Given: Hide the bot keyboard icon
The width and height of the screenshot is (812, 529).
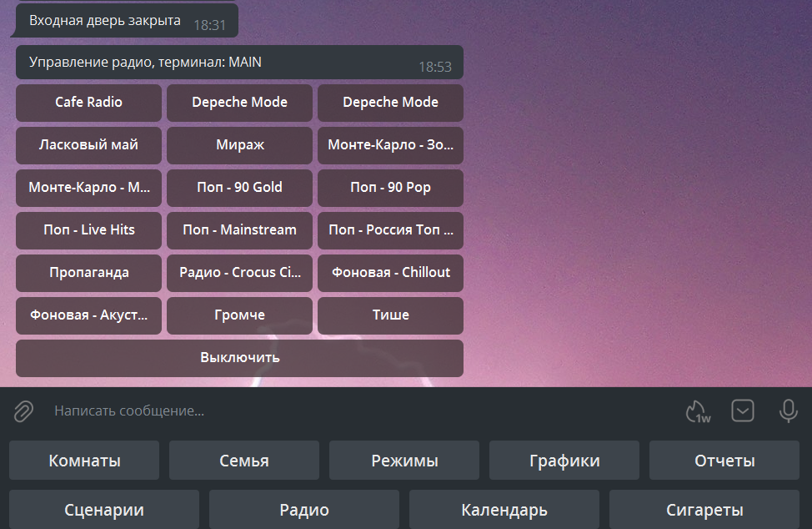Looking at the screenshot, I should (x=743, y=411).
